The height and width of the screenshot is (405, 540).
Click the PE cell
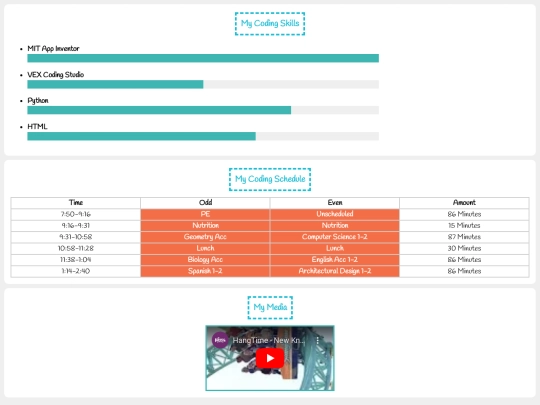tap(205, 214)
